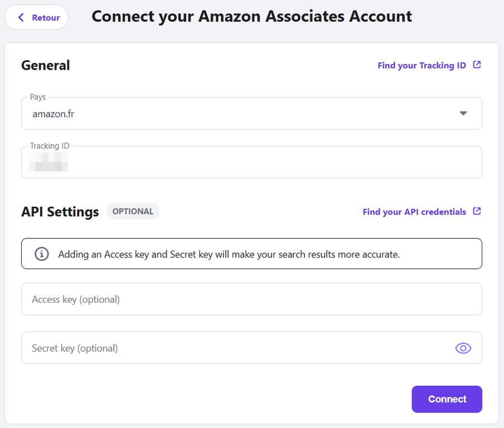Screen dimensions: 504x428
Task: Click the OPTIONAL badge beside API Settings
Action: pos(133,211)
